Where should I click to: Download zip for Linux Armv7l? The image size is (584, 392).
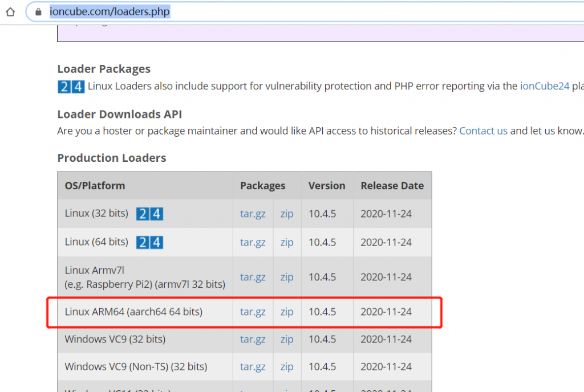[x=287, y=277]
